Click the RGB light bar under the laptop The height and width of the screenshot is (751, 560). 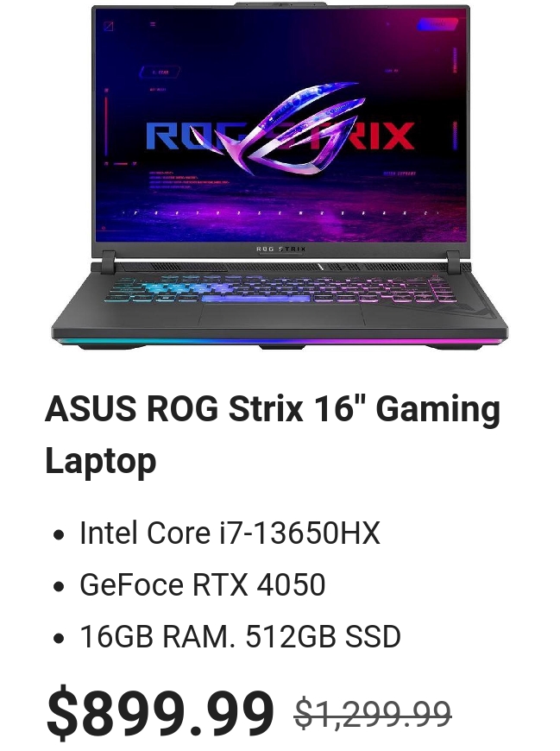pyautogui.click(x=280, y=342)
